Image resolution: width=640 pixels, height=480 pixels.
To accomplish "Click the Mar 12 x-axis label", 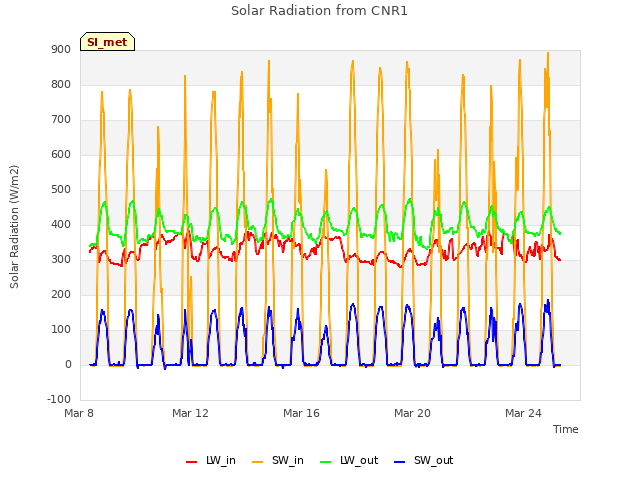I will click(x=190, y=413).
